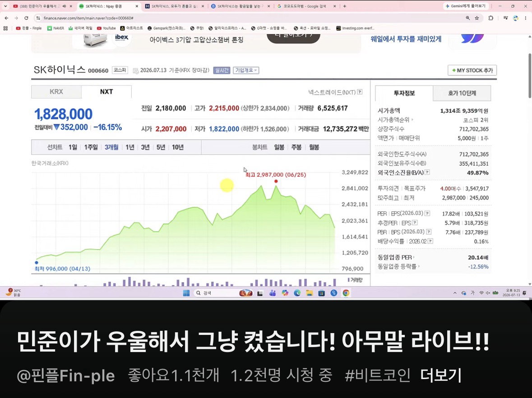Bookmark this page with the star icon
The height and width of the screenshot is (398, 532).
click(x=477, y=18)
